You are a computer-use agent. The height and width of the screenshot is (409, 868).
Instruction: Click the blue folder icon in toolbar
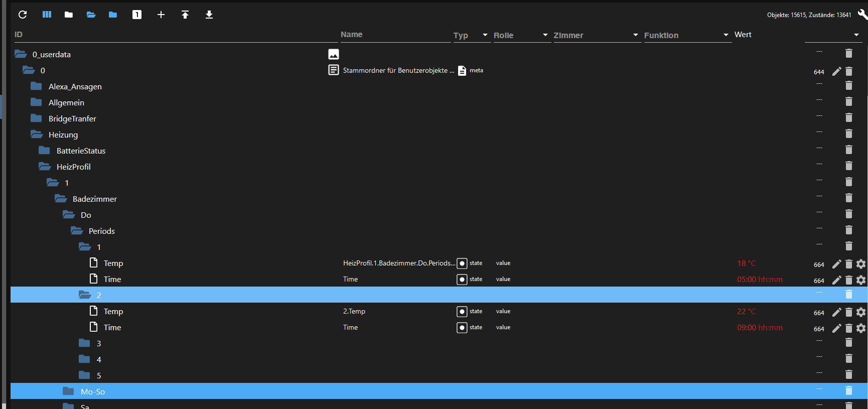click(x=113, y=15)
